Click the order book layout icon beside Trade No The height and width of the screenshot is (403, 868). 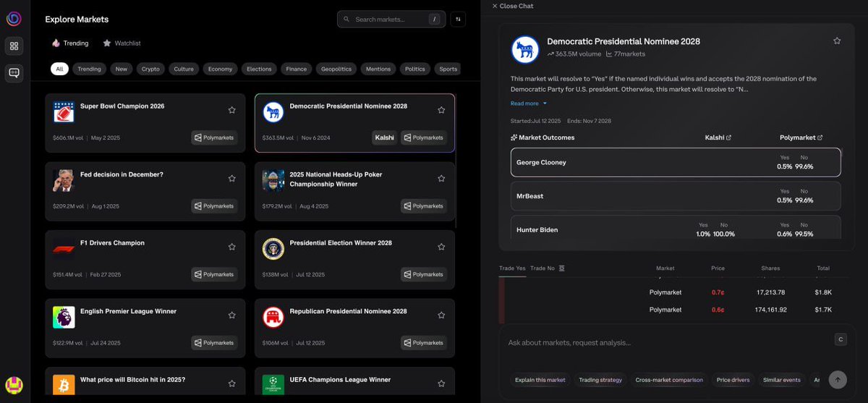point(562,268)
